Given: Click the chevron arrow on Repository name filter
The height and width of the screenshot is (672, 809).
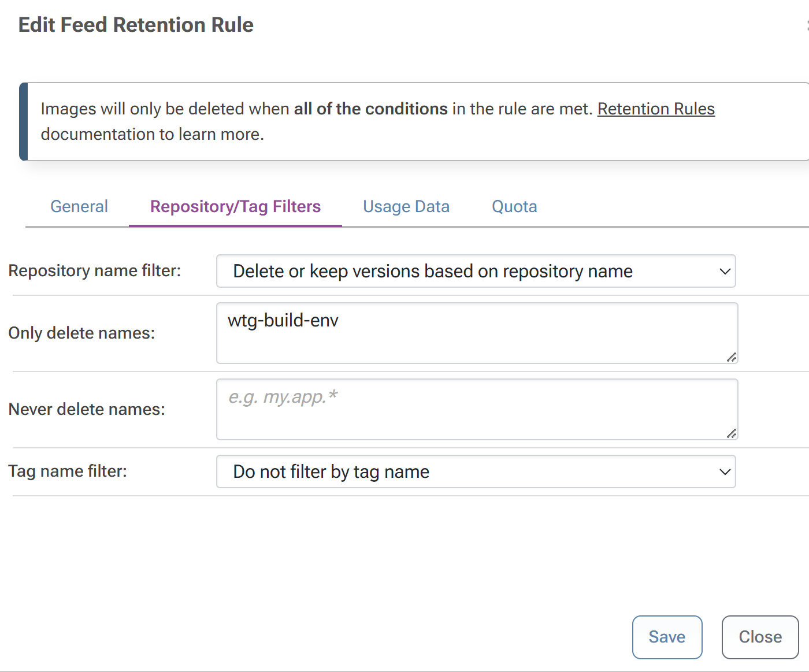Looking at the screenshot, I should pos(725,272).
